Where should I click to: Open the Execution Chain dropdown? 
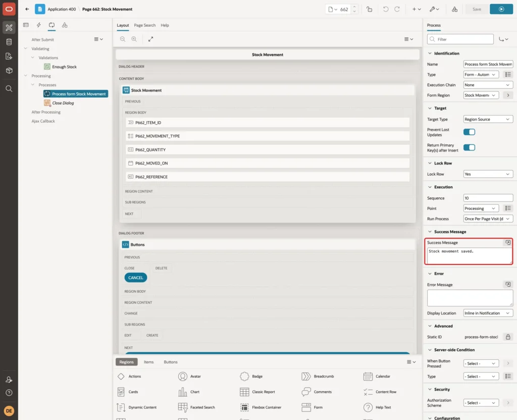[x=488, y=85]
